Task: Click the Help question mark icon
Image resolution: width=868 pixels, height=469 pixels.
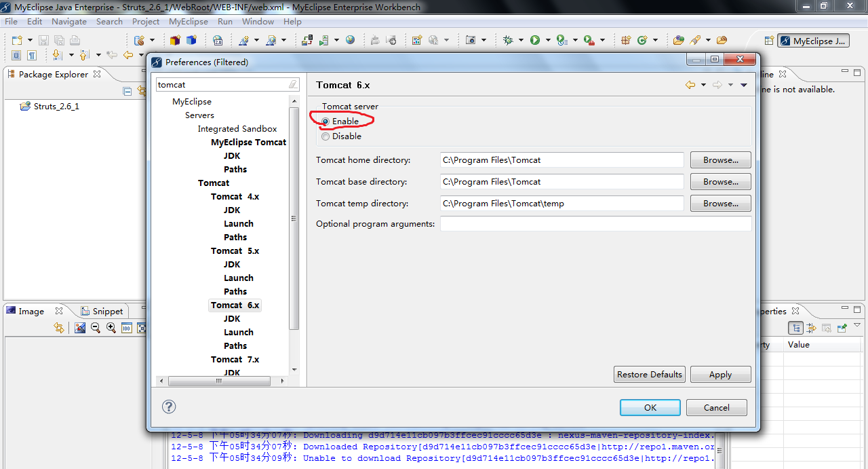Action: [170, 407]
